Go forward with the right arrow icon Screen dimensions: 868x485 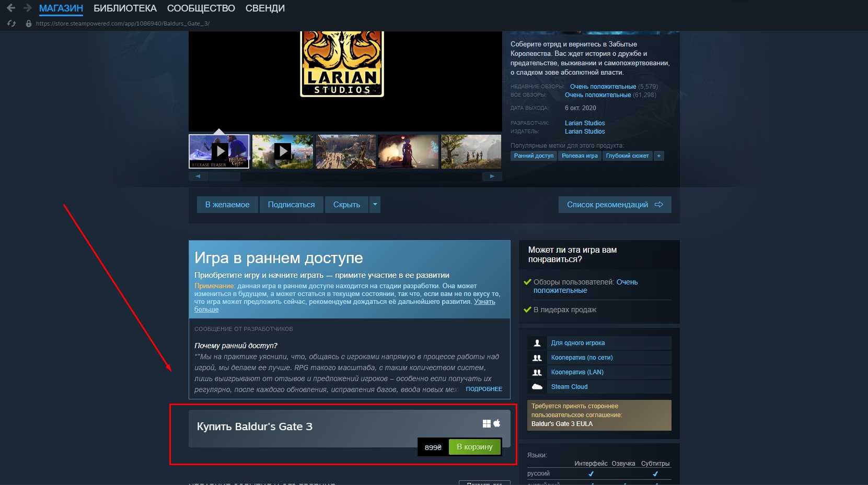tap(28, 8)
